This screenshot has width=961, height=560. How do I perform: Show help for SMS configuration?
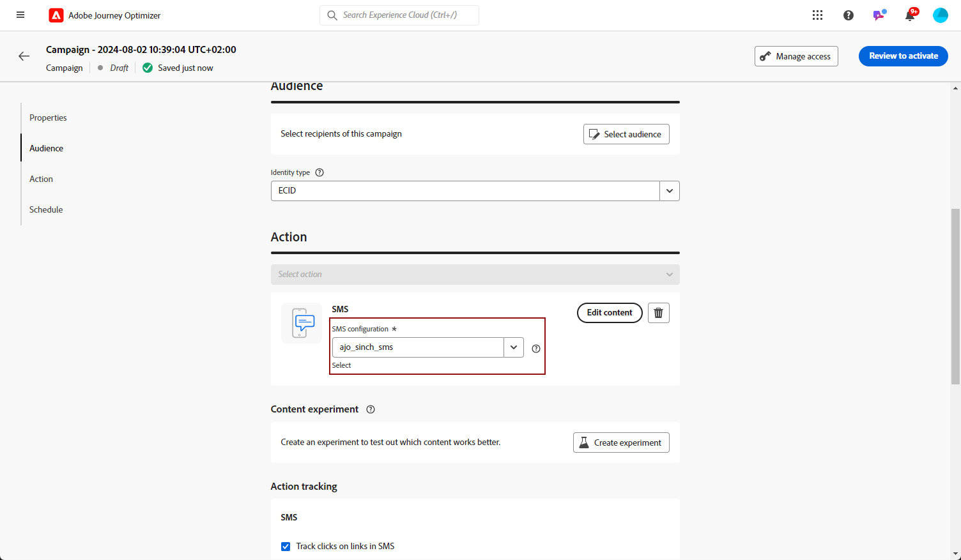pos(536,349)
